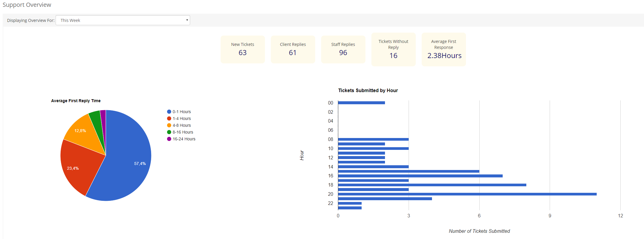Click the New Tickets stat card
Viewport: 644px width, 239px height.
(242, 49)
